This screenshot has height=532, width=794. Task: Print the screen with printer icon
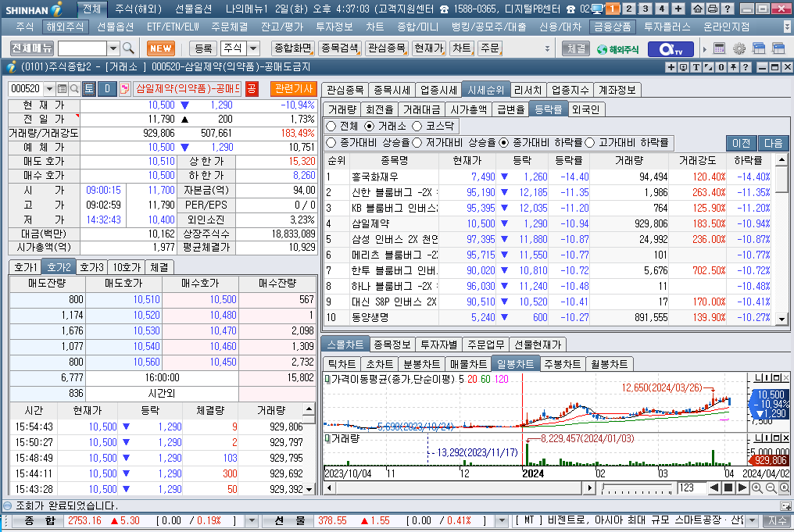coord(713,9)
